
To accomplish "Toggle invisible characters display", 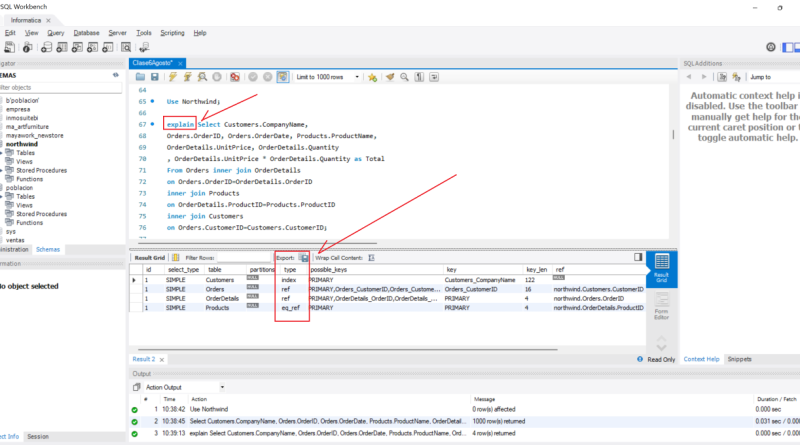I will [x=419, y=77].
